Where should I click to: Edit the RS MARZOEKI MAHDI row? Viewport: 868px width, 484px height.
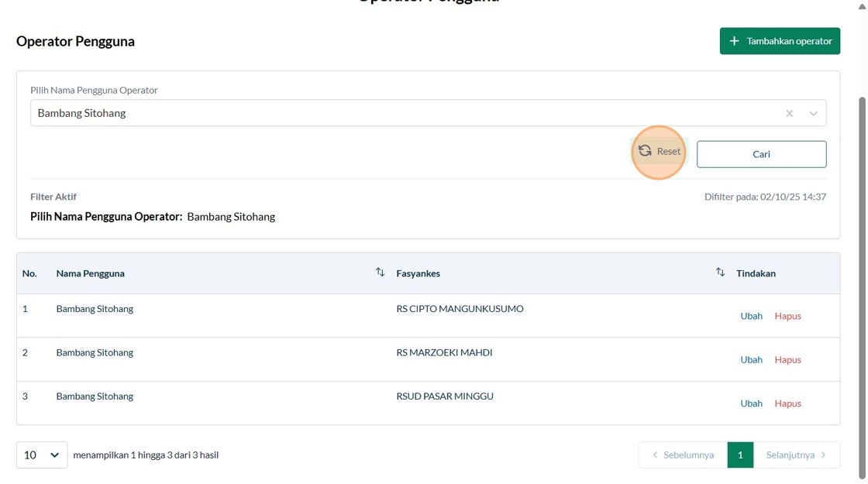tap(751, 359)
